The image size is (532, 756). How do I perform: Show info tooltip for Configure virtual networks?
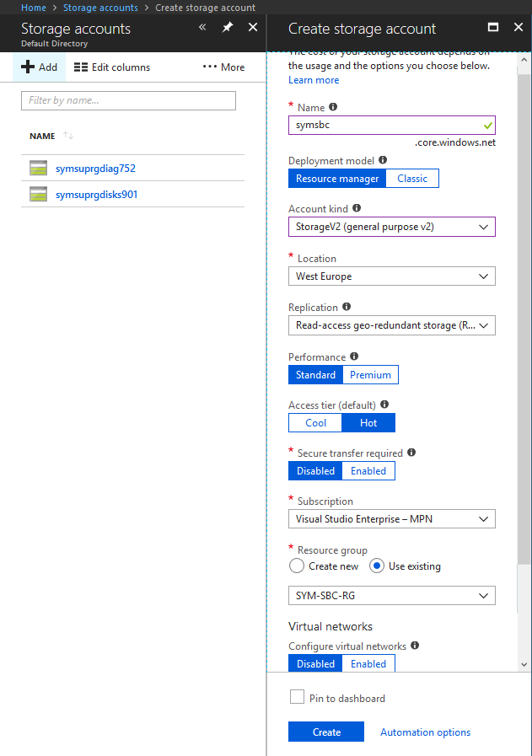click(x=415, y=646)
